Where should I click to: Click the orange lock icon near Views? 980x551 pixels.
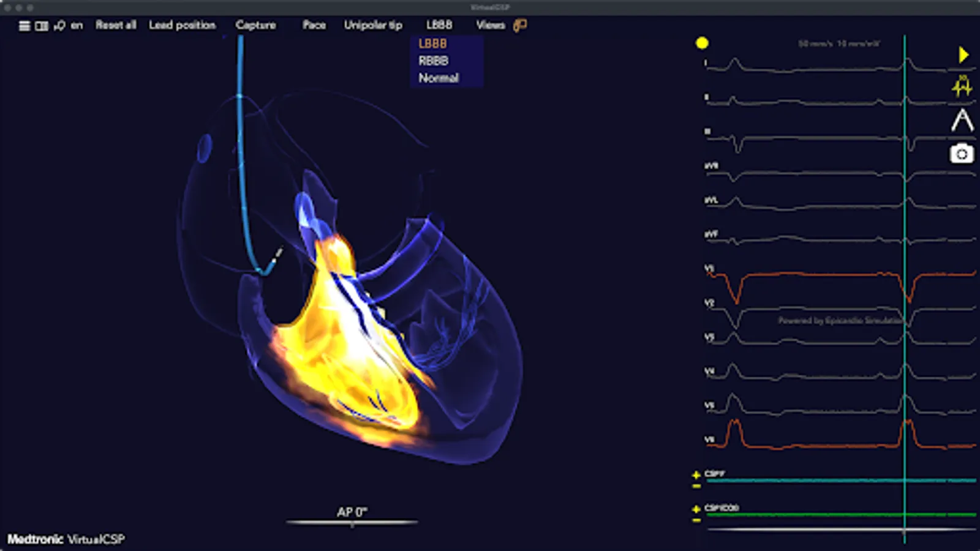click(x=520, y=26)
